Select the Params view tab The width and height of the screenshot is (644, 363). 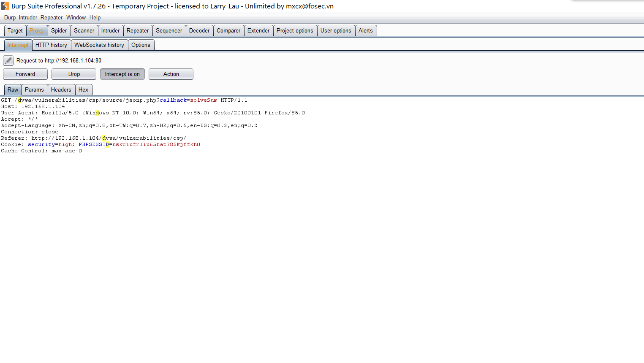[34, 90]
